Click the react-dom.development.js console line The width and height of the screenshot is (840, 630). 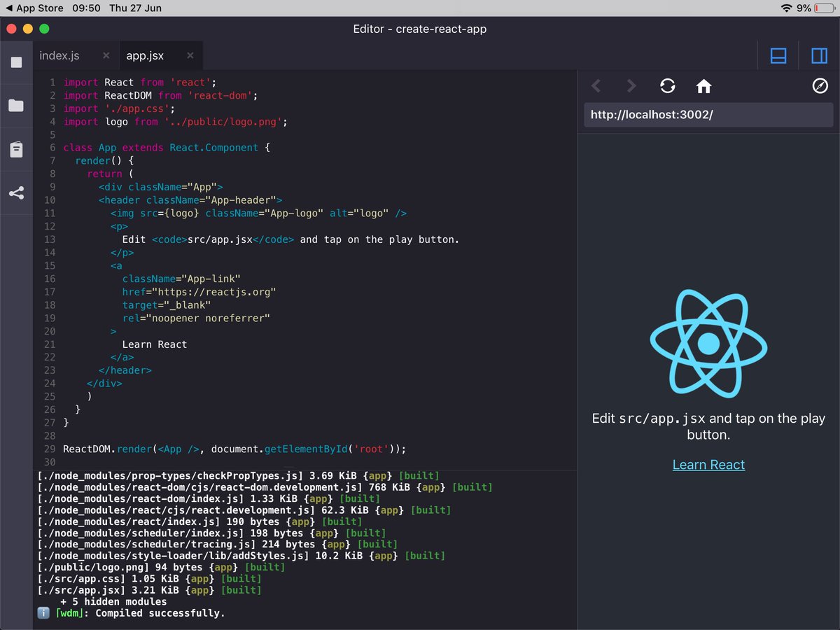[265, 487]
